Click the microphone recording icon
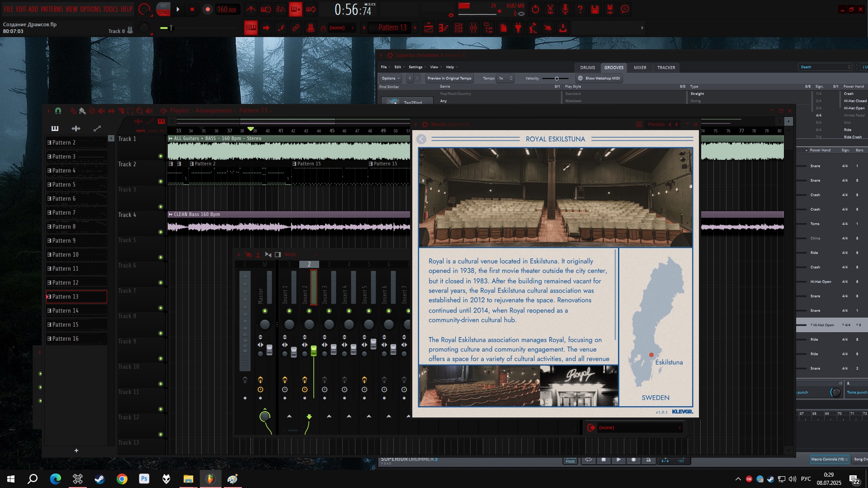 pyautogui.click(x=565, y=9)
